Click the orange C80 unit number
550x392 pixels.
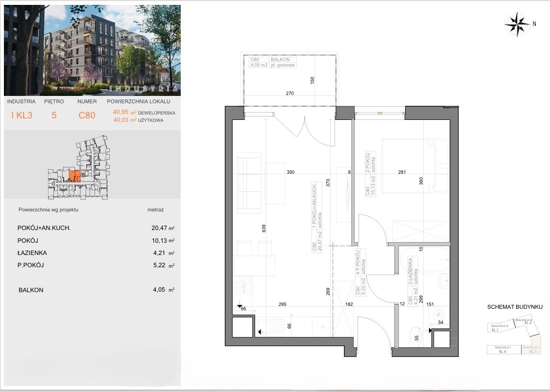(87, 116)
